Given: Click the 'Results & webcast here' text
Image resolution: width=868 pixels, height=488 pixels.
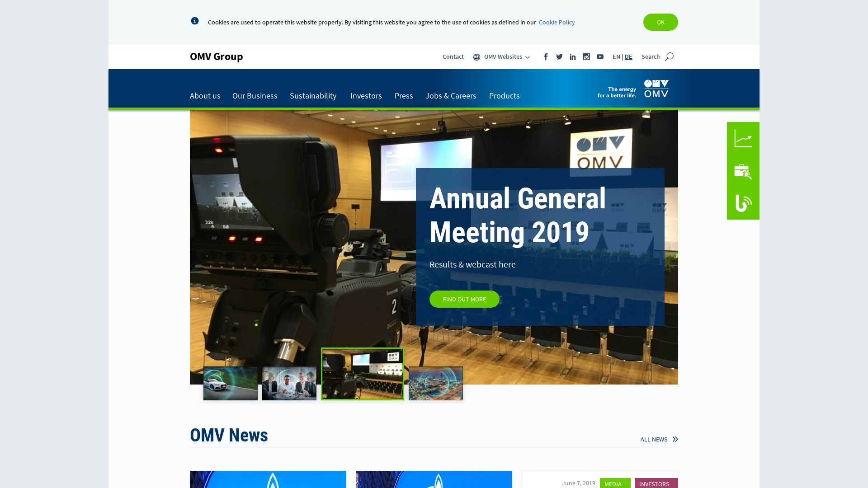Looking at the screenshot, I should (472, 264).
